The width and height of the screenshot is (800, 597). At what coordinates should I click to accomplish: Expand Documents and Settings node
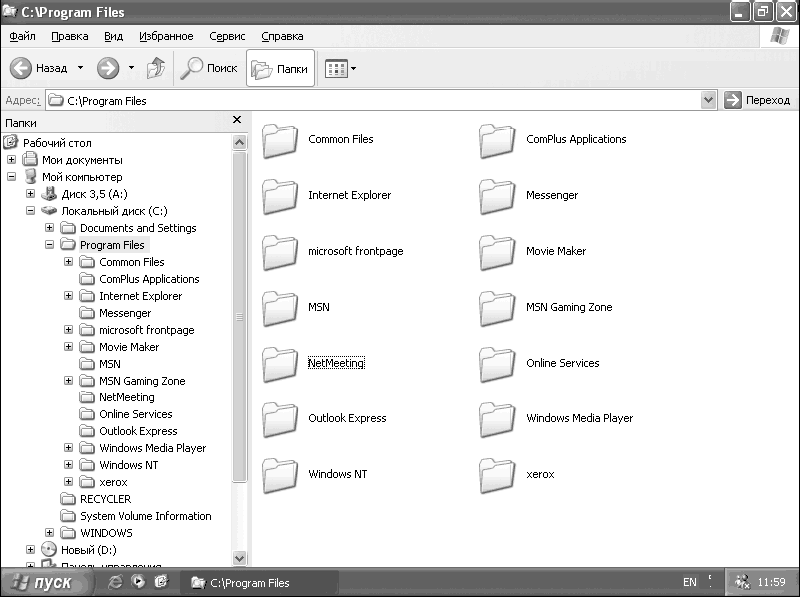tap(49, 228)
